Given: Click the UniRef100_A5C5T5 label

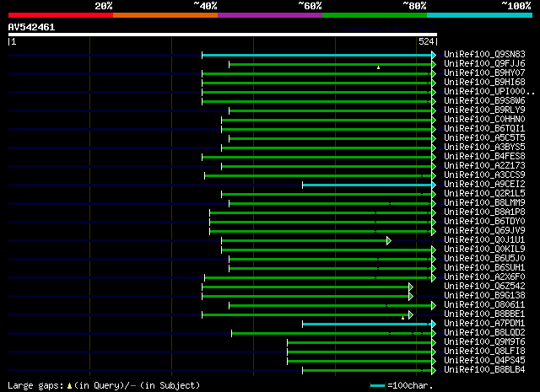Looking at the screenshot, I should [484, 138].
